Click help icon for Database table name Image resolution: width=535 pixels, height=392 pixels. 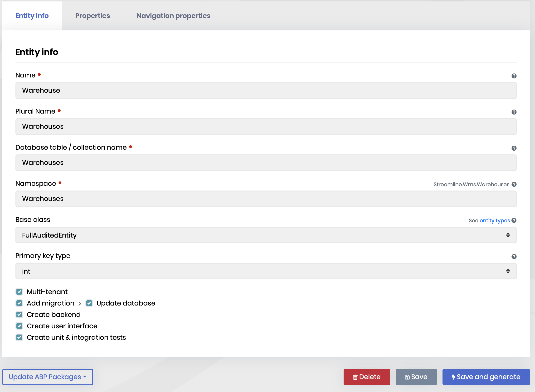[x=514, y=148]
